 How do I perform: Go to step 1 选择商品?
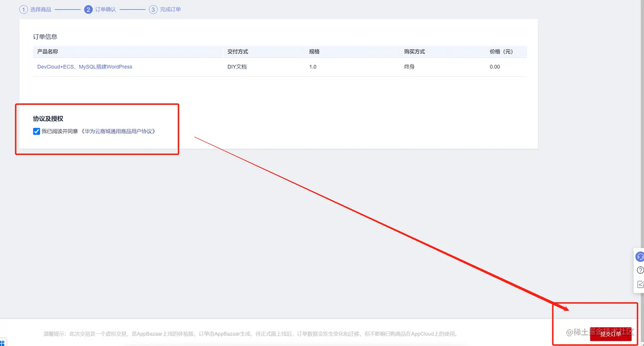(x=35, y=9)
